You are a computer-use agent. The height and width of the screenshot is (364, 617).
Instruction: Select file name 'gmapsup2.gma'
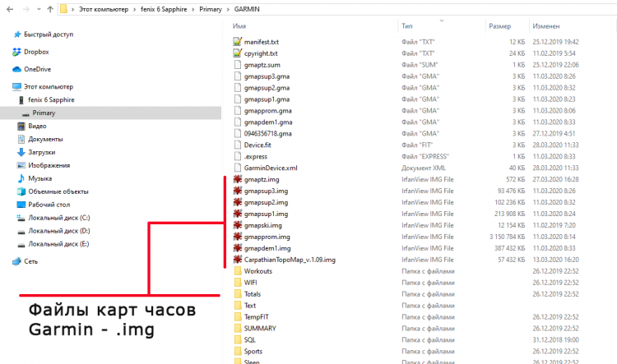click(x=267, y=88)
